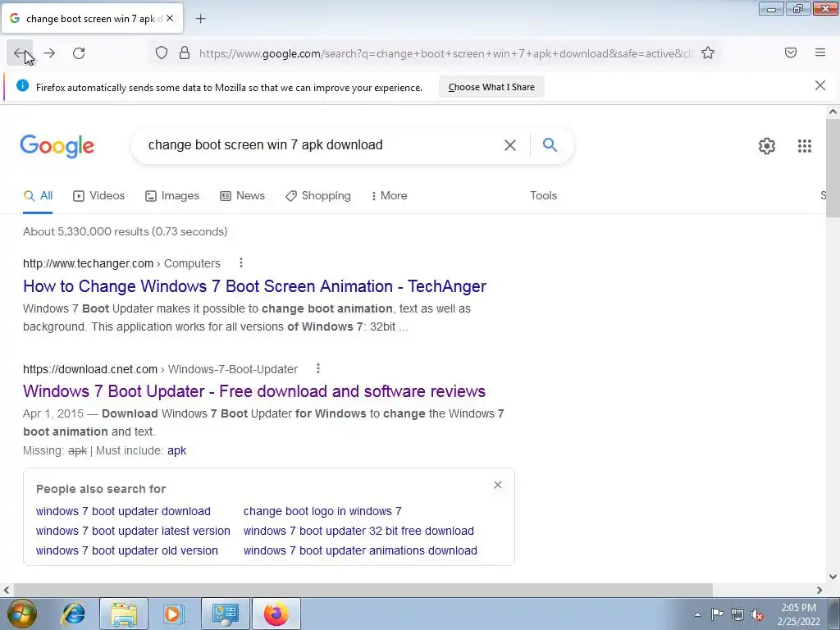The width and height of the screenshot is (840, 630).
Task: Search windows 7 boot updater 32 bit free download
Action: click(358, 532)
